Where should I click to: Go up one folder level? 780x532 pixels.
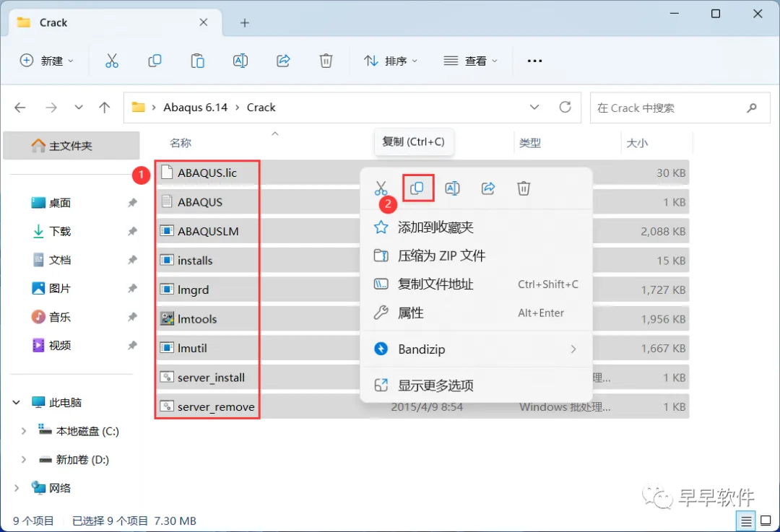(x=105, y=108)
